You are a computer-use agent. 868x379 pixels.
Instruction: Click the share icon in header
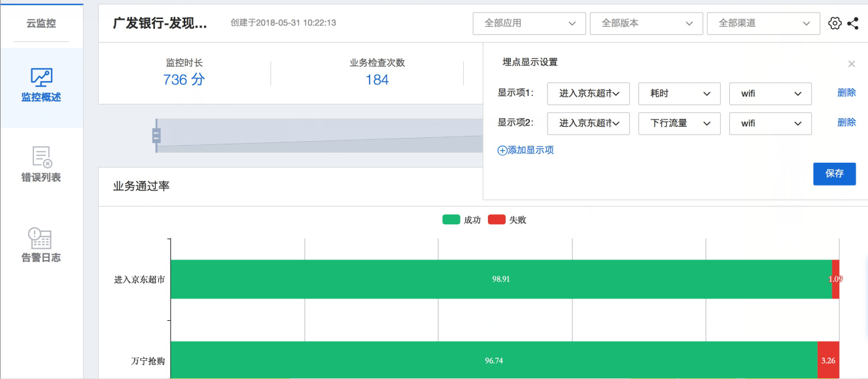pyautogui.click(x=853, y=24)
